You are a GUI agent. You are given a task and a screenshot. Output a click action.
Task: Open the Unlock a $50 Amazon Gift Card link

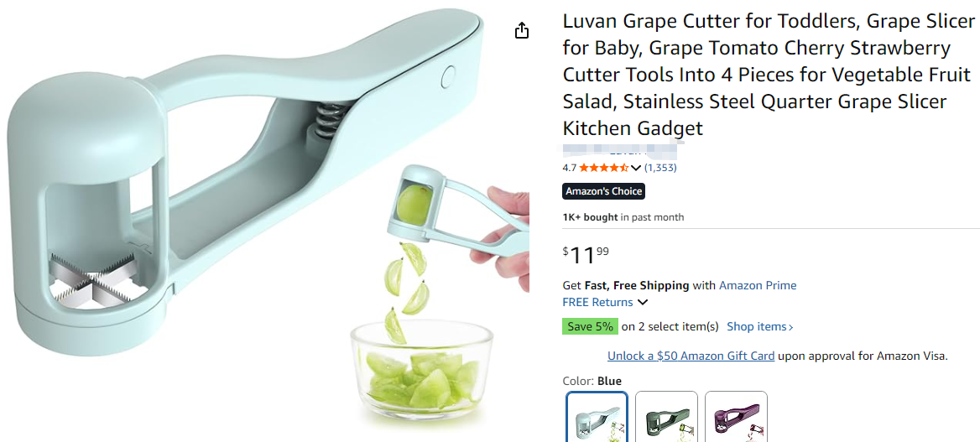coord(691,356)
